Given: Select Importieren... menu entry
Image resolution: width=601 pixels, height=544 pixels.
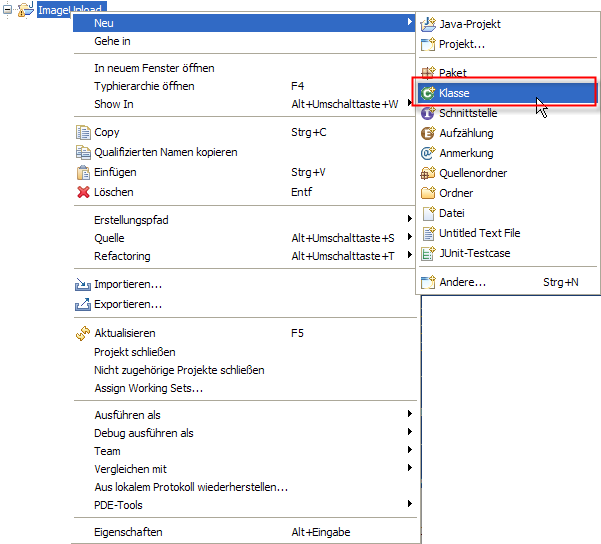Looking at the screenshot, I should [x=128, y=284].
